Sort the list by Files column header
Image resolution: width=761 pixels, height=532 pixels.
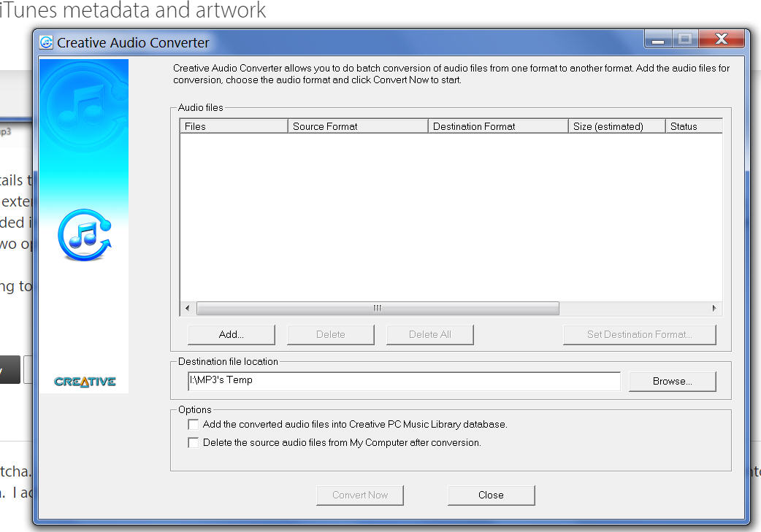[234, 126]
